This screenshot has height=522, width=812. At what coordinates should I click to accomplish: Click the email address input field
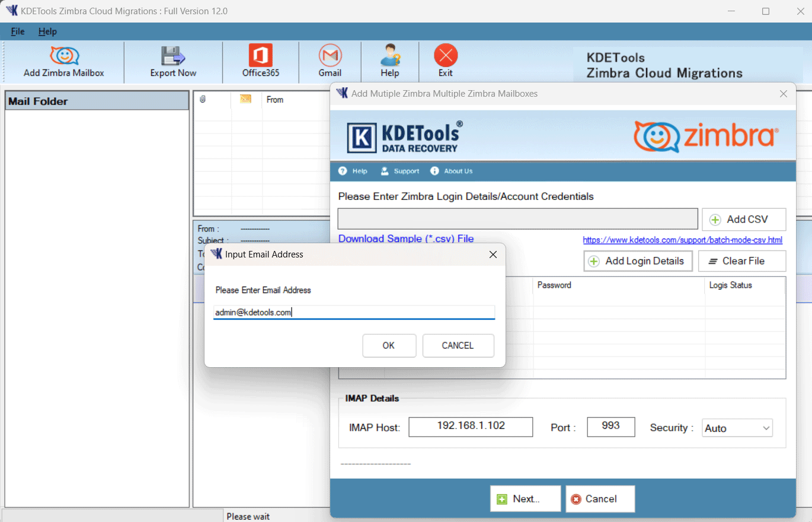(354, 312)
